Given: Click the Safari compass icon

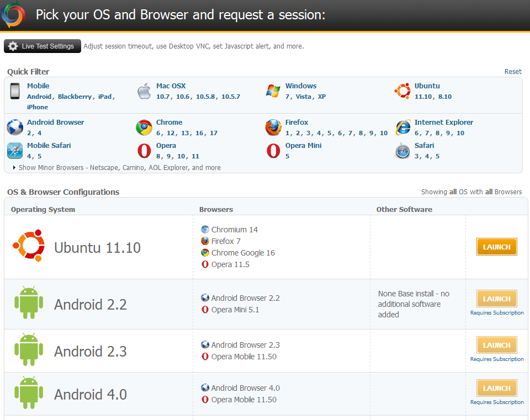Looking at the screenshot, I should (x=402, y=151).
